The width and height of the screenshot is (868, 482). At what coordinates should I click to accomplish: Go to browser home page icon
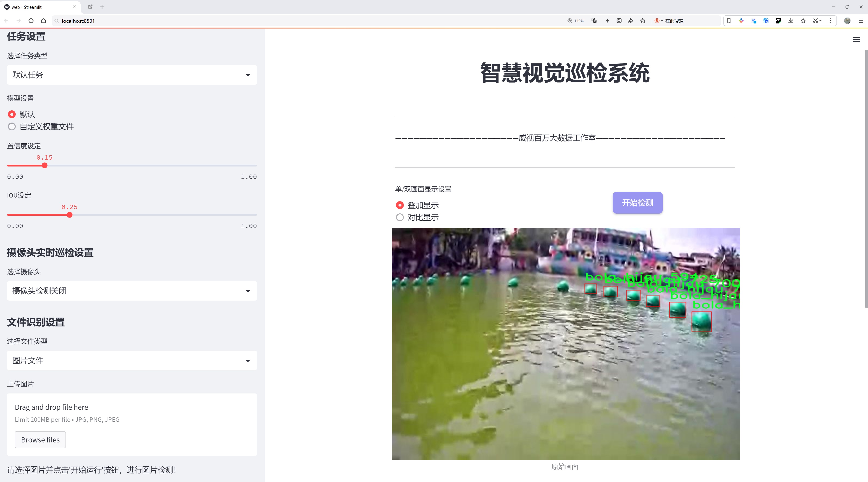pyautogui.click(x=43, y=21)
